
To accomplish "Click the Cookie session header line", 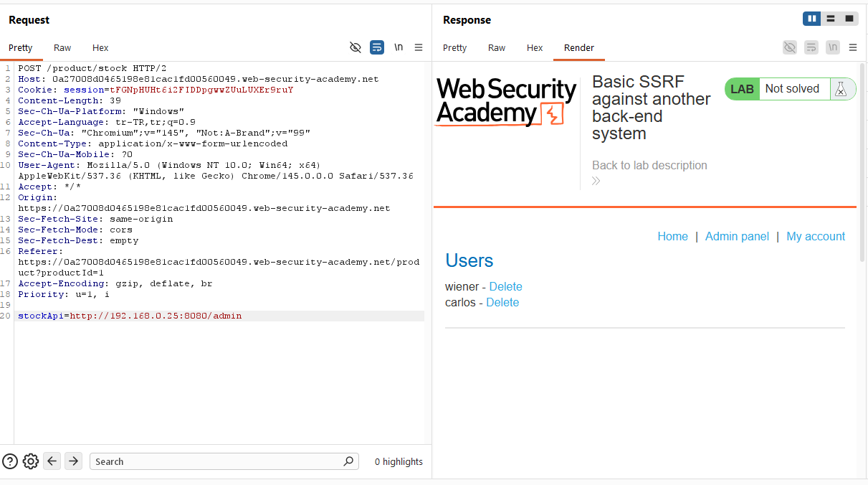I will tap(156, 90).
